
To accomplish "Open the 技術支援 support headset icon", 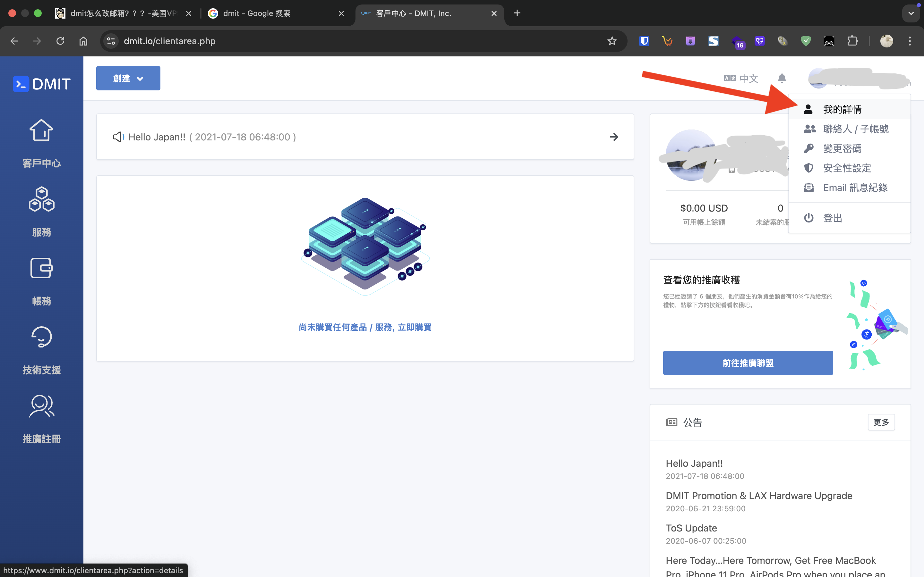I will pyautogui.click(x=41, y=337).
